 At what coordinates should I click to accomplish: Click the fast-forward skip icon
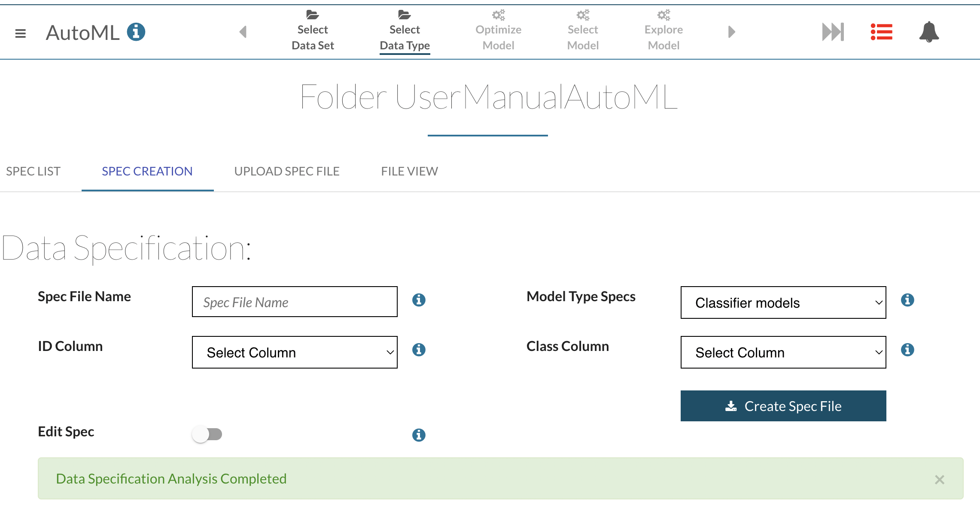[833, 32]
